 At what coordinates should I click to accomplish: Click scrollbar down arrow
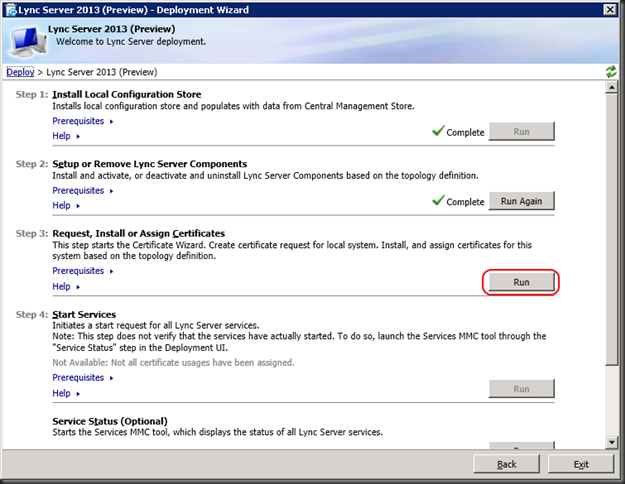[x=611, y=442]
